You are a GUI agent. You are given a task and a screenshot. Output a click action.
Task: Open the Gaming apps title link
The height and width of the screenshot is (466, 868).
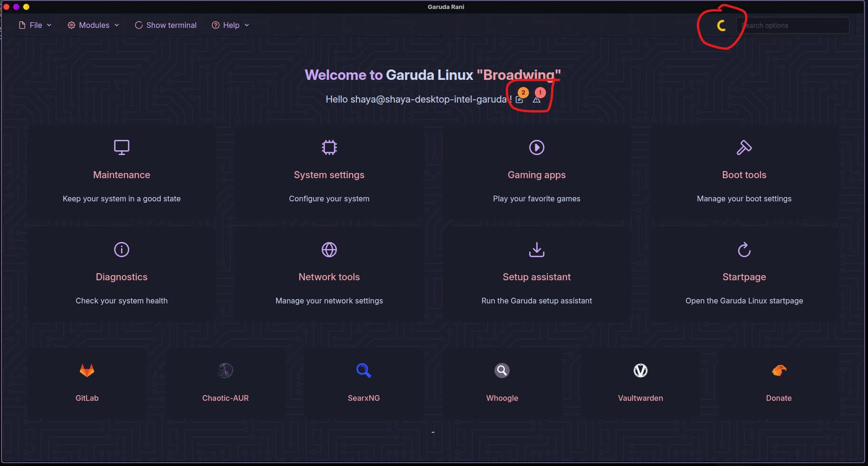click(537, 175)
